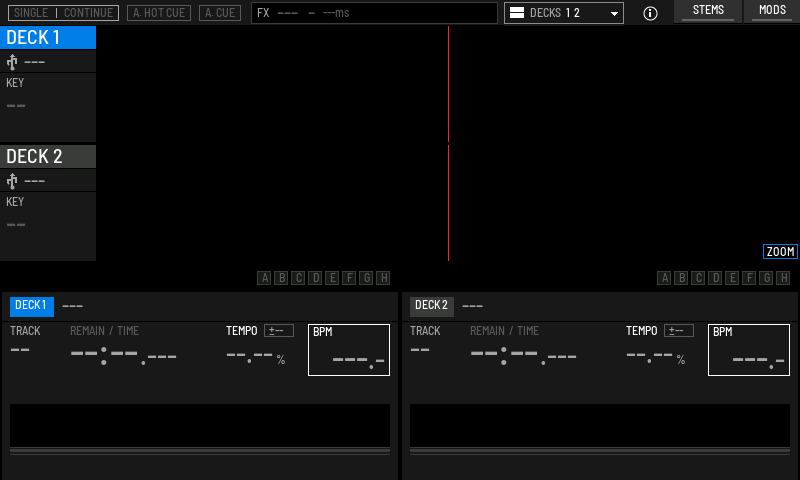Click the KEY label under DECK 1
Image resolution: width=800 pixels, height=480 pixels.
click(x=15, y=83)
